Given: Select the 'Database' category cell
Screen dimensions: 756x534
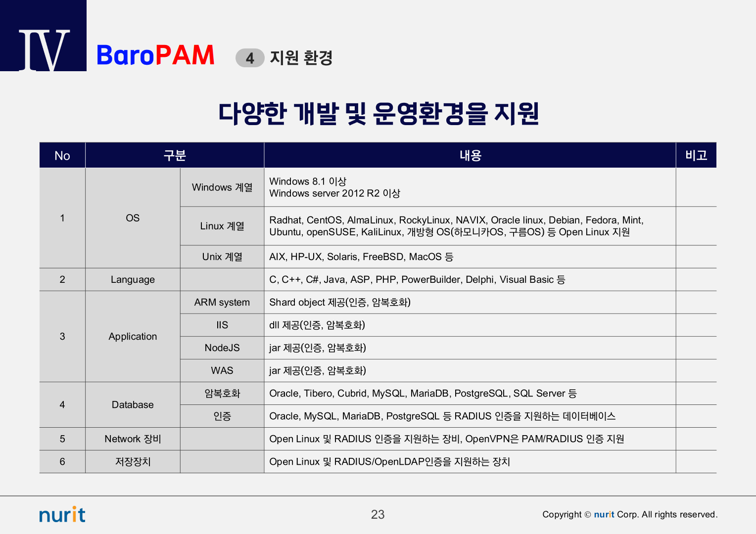Looking at the screenshot, I should click(x=133, y=404).
